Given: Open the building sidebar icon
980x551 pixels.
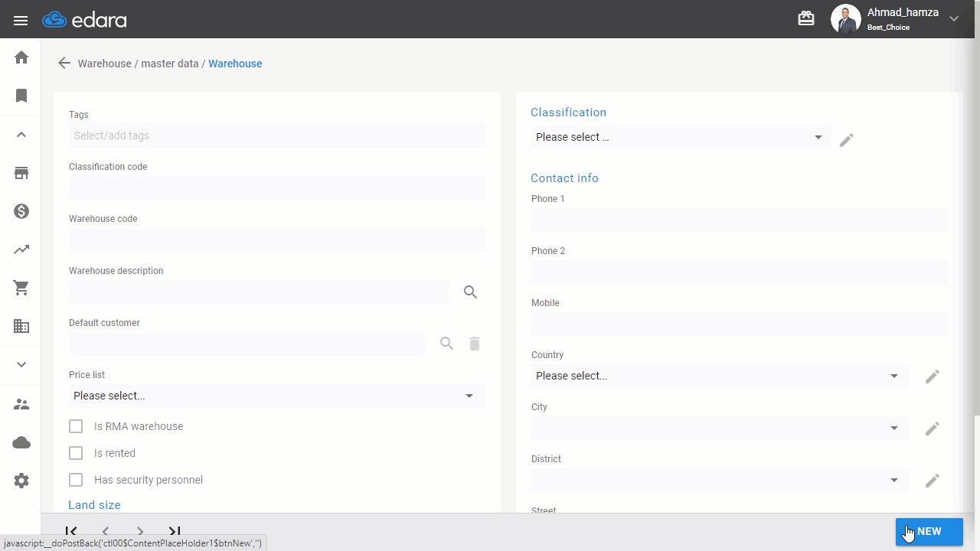Looking at the screenshot, I should coord(21,326).
